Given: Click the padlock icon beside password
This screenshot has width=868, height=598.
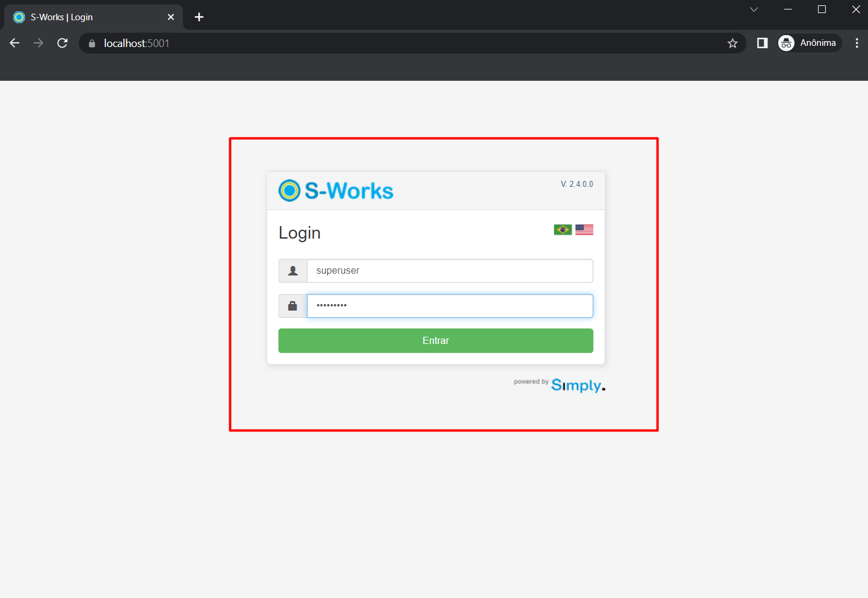Looking at the screenshot, I should [x=293, y=306].
